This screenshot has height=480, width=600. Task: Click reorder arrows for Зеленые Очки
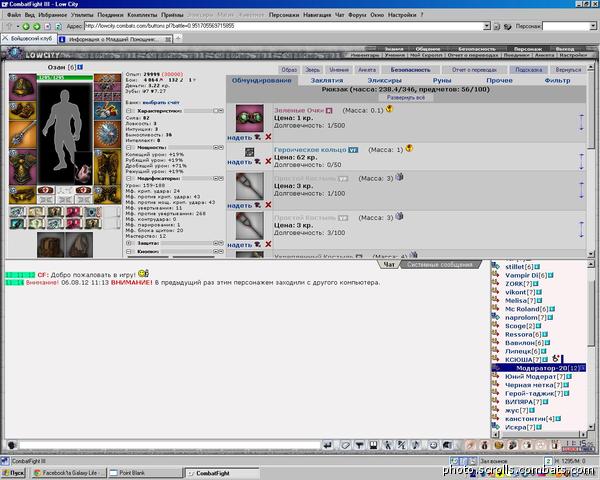coord(581,122)
